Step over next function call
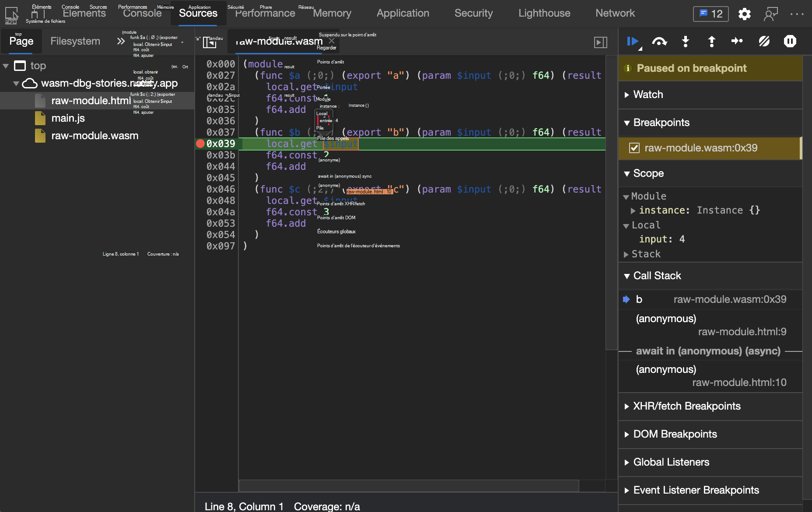The height and width of the screenshot is (512, 812). point(659,42)
